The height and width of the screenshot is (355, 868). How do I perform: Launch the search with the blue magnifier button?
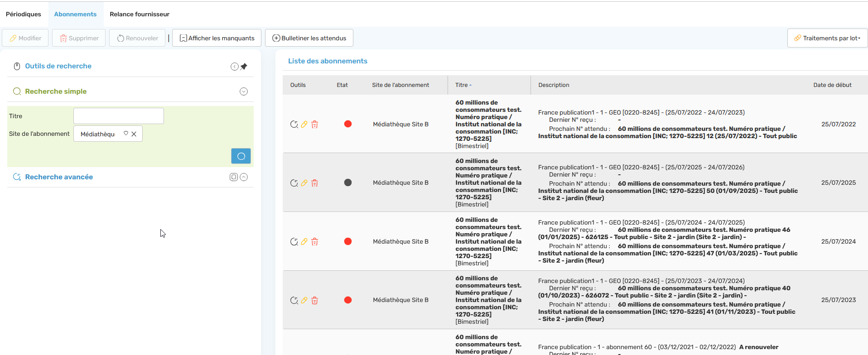pyautogui.click(x=241, y=156)
